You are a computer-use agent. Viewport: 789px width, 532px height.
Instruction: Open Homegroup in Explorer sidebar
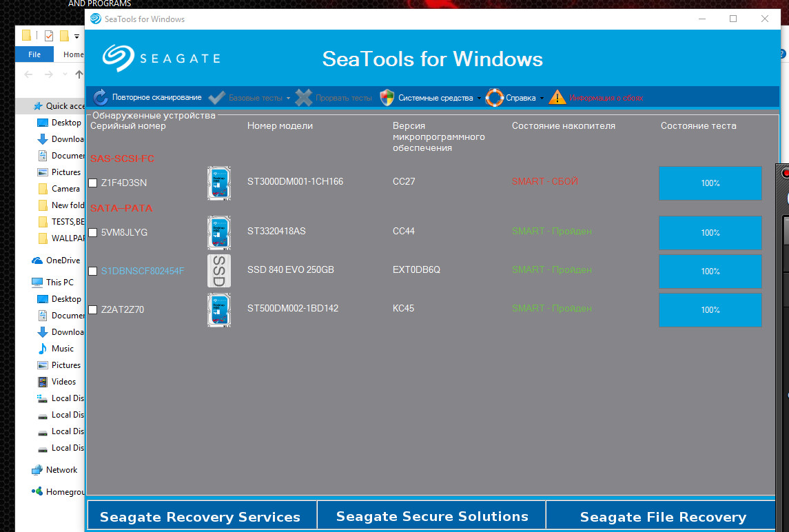point(58,492)
